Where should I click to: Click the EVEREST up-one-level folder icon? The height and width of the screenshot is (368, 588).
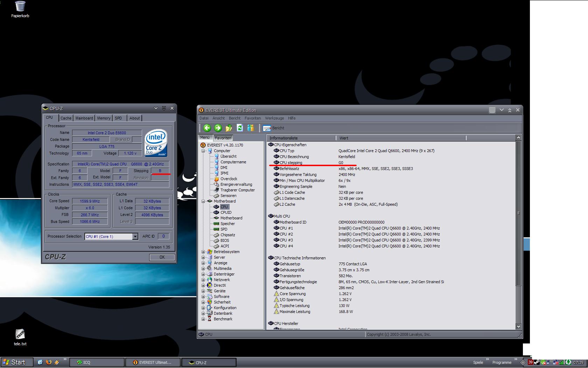coord(229,128)
